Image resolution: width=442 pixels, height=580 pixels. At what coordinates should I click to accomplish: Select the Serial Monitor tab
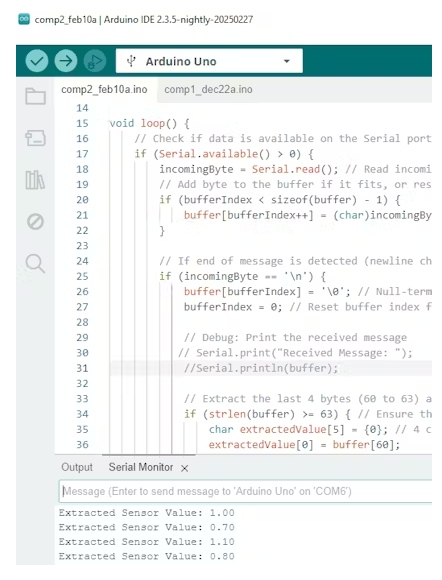point(141,467)
